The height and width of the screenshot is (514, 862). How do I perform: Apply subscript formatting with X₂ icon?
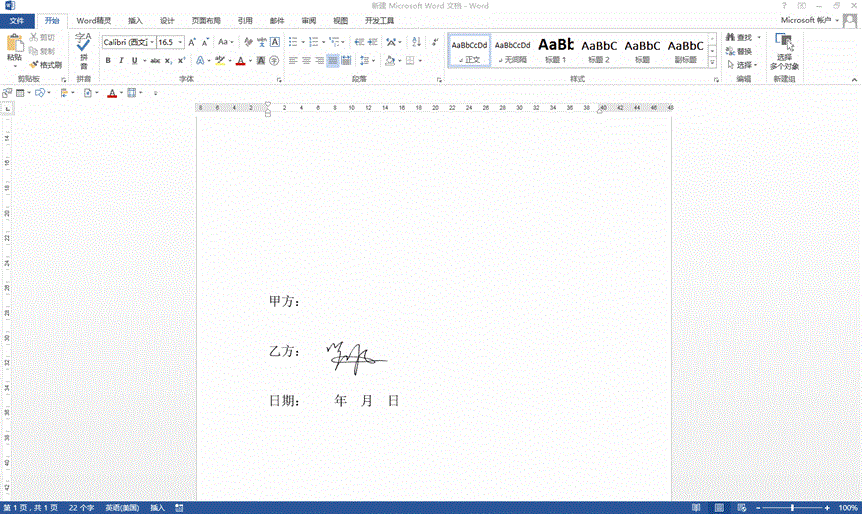coord(168,61)
